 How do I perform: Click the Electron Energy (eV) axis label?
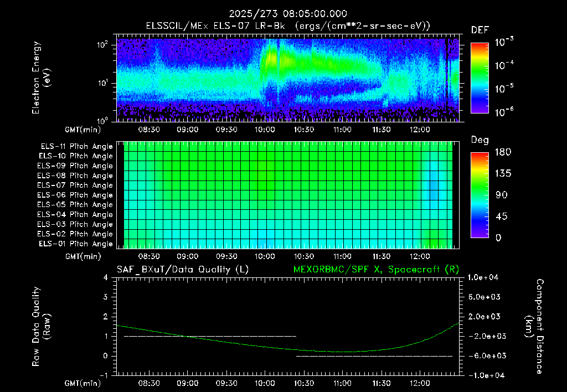click(x=41, y=78)
